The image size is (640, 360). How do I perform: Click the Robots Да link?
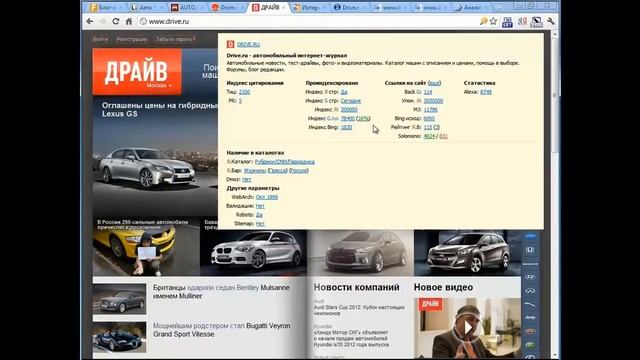(x=259, y=215)
